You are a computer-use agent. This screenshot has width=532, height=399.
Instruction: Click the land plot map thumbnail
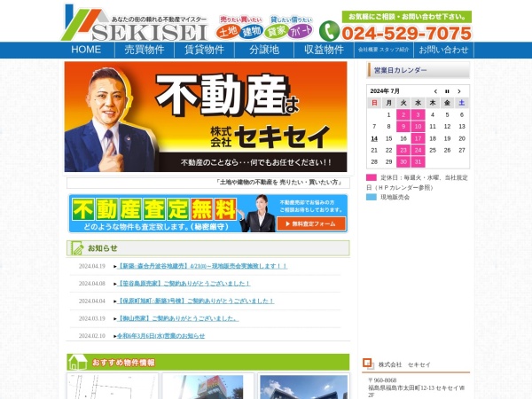point(113,386)
